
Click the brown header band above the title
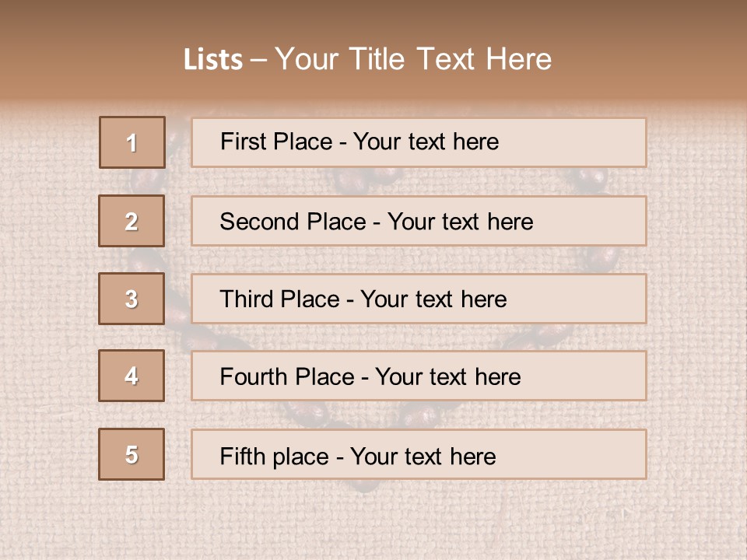click(373, 17)
